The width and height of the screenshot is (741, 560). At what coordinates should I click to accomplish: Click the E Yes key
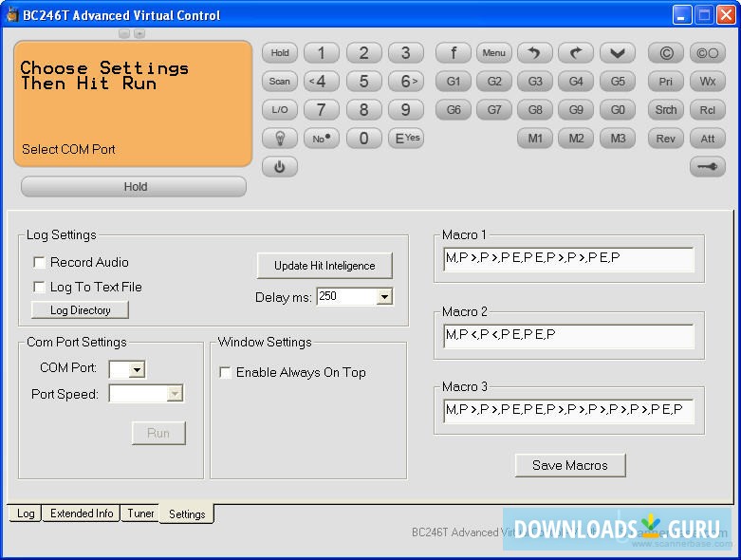tap(406, 139)
